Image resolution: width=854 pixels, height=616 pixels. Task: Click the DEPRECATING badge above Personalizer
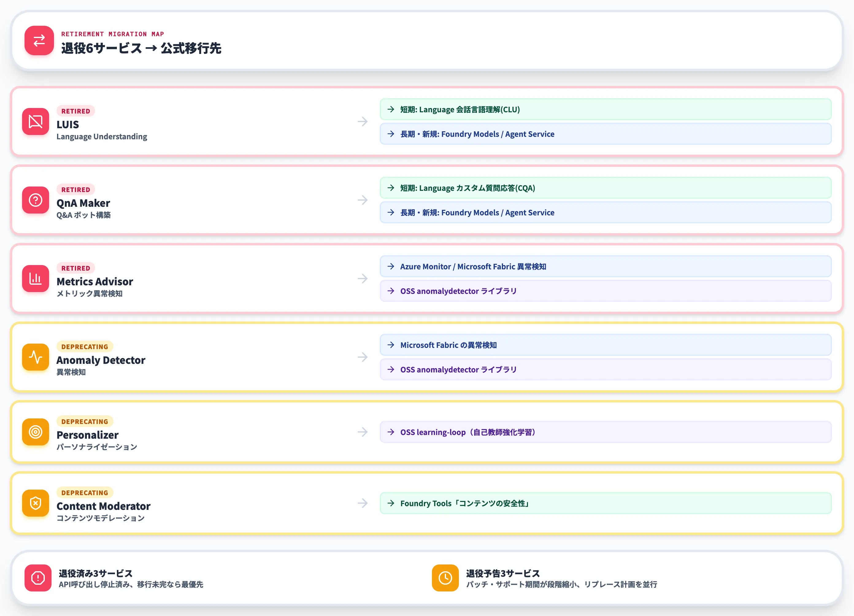point(85,421)
